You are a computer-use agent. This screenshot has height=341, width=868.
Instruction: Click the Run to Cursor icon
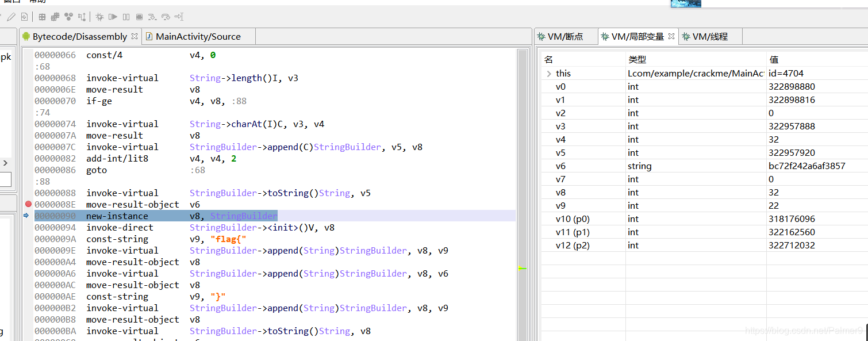click(179, 17)
